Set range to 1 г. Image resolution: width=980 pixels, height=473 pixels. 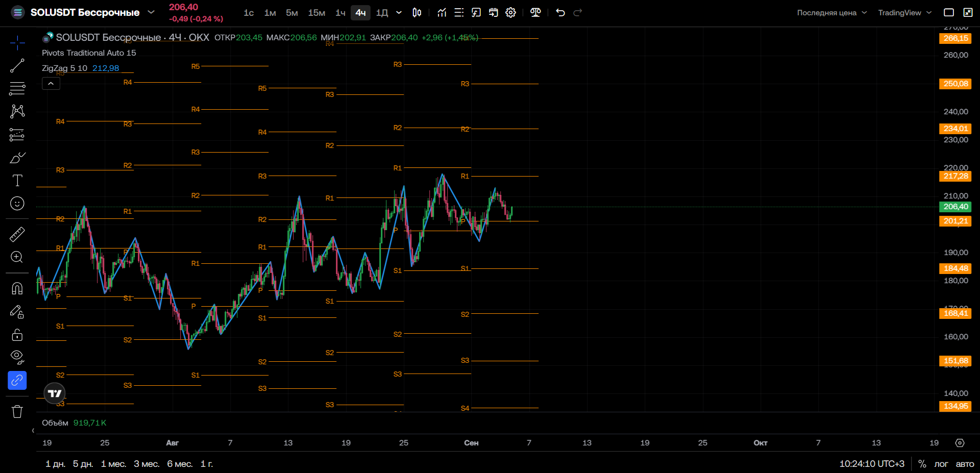pyautogui.click(x=207, y=464)
